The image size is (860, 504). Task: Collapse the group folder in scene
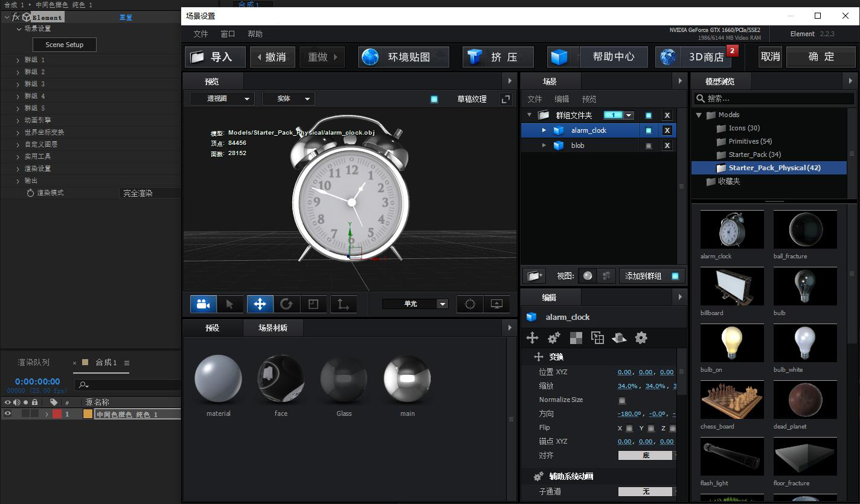(x=530, y=115)
